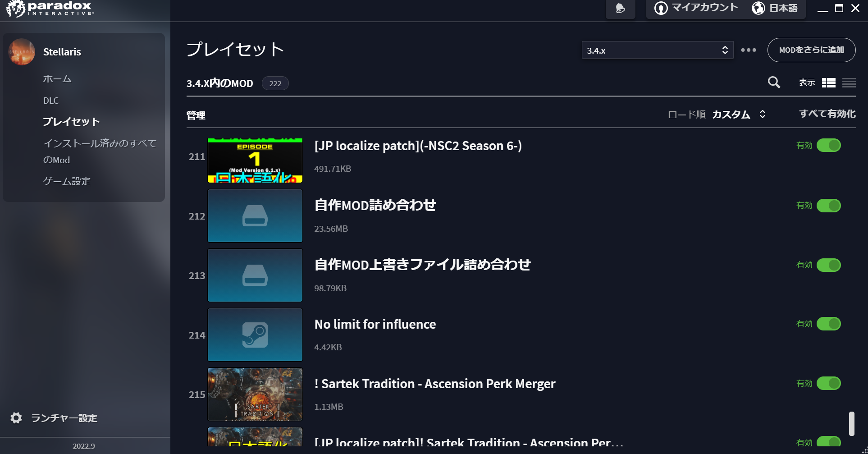Click 3.4.X内のMOD heading
This screenshot has height=454, width=868.
click(220, 83)
